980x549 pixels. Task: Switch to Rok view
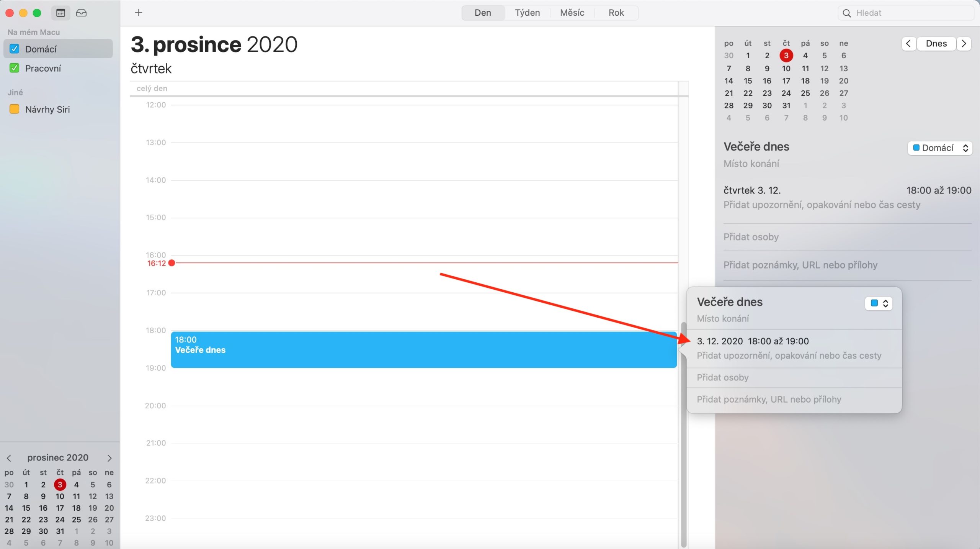click(616, 13)
